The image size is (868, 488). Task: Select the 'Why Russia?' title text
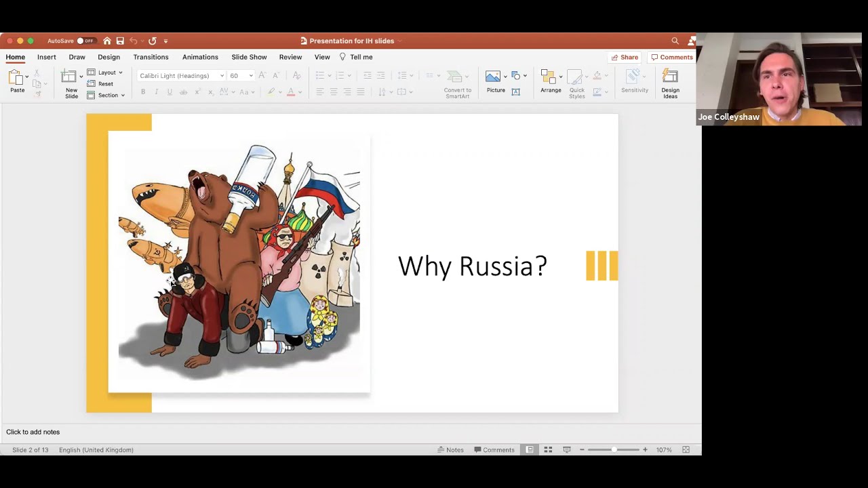click(x=473, y=266)
